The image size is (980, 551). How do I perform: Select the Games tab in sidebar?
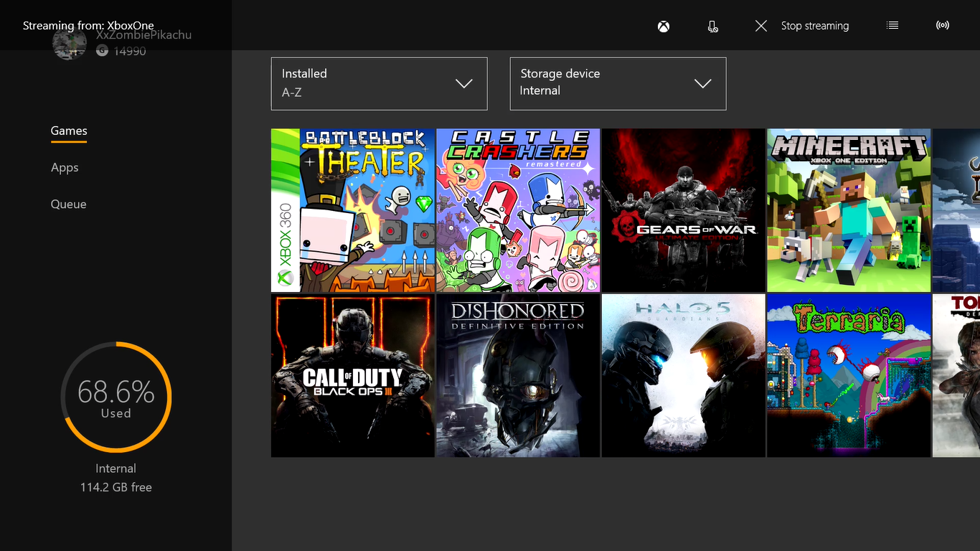tap(69, 131)
